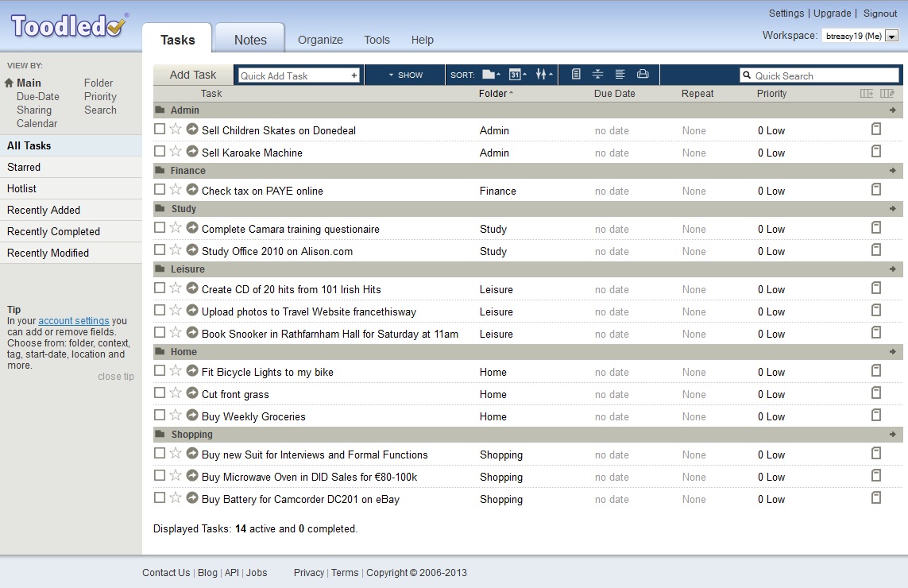Open the account settings link in Tip
The height and width of the screenshot is (588, 908).
point(74,320)
